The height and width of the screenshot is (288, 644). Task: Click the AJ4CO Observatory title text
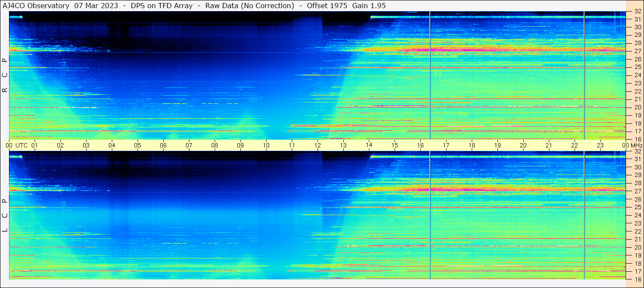click(36, 6)
